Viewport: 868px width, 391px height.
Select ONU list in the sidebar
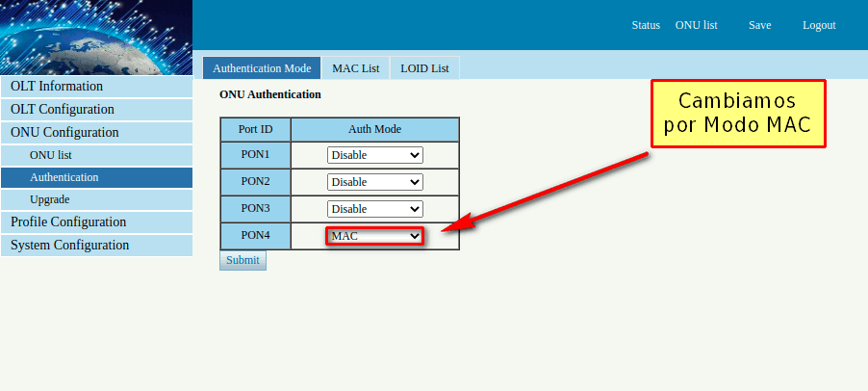tap(97, 156)
